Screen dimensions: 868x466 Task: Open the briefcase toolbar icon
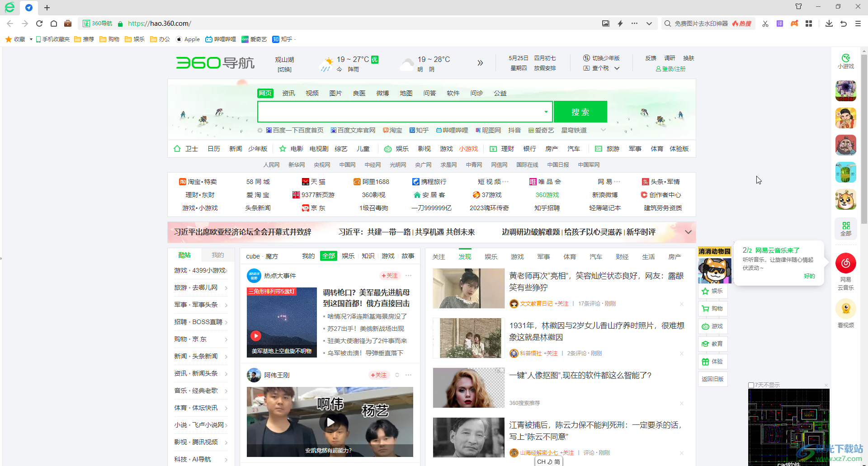68,24
